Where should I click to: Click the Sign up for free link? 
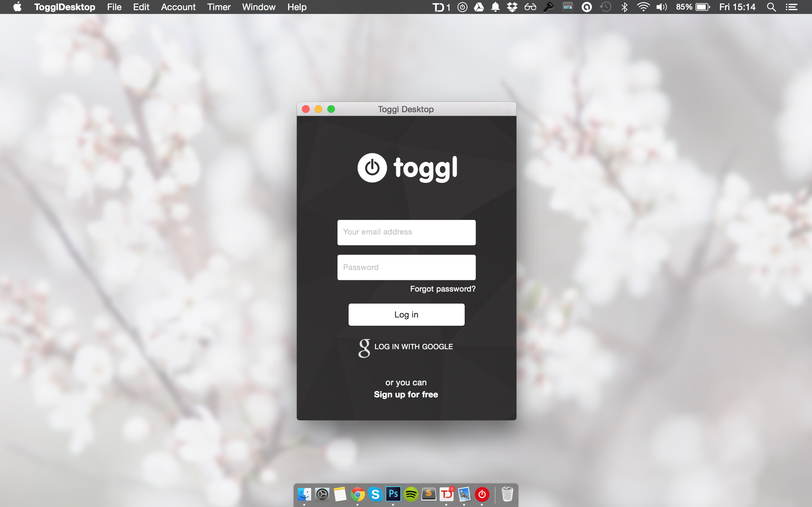(406, 394)
